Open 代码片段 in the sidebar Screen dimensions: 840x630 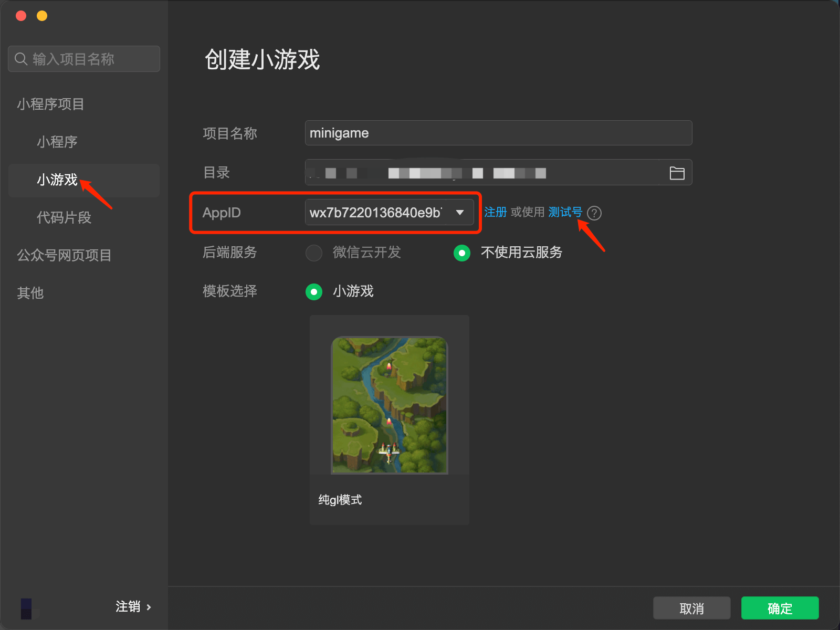64,217
